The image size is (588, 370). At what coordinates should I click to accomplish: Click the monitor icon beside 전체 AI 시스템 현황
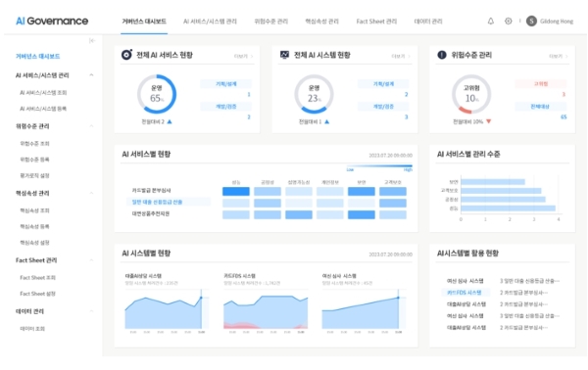284,55
